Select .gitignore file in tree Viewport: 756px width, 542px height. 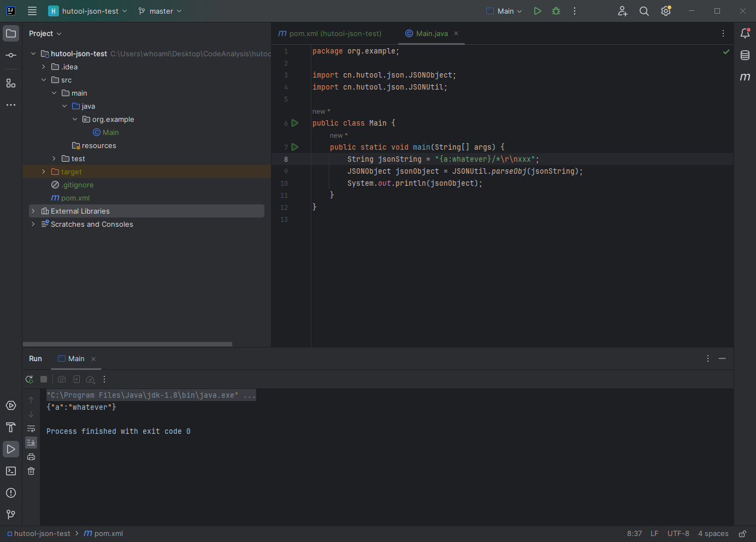tap(73, 185)
